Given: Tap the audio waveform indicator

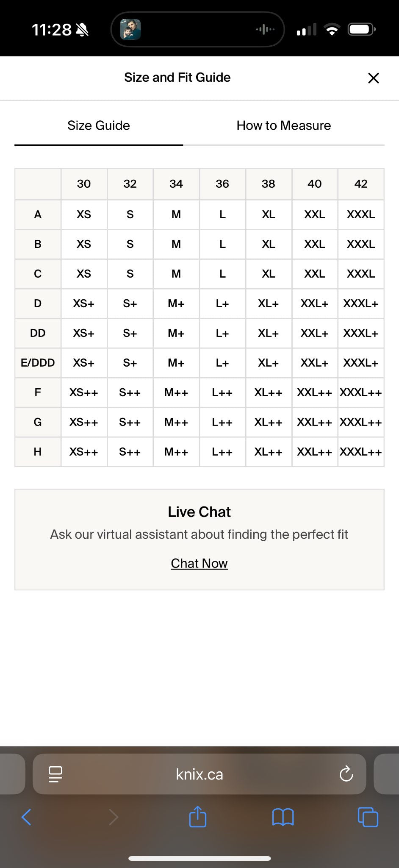Looking at the screenshot, I should (x=265, y=30).
